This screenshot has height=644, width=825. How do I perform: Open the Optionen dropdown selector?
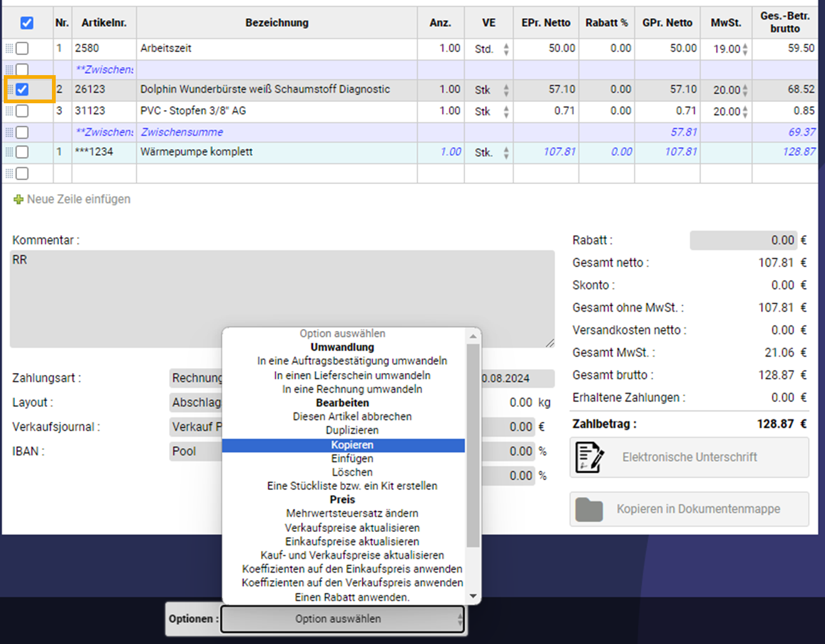(342, 619)
